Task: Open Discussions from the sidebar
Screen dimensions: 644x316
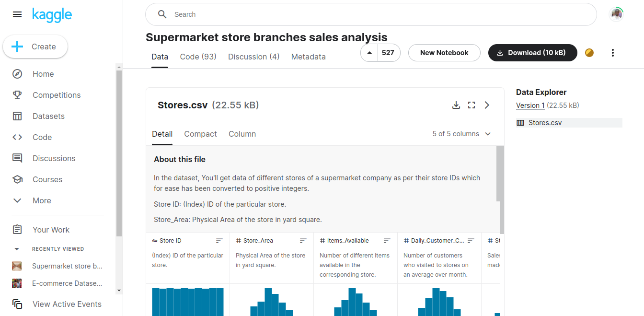Action: (x=54, y=158)
